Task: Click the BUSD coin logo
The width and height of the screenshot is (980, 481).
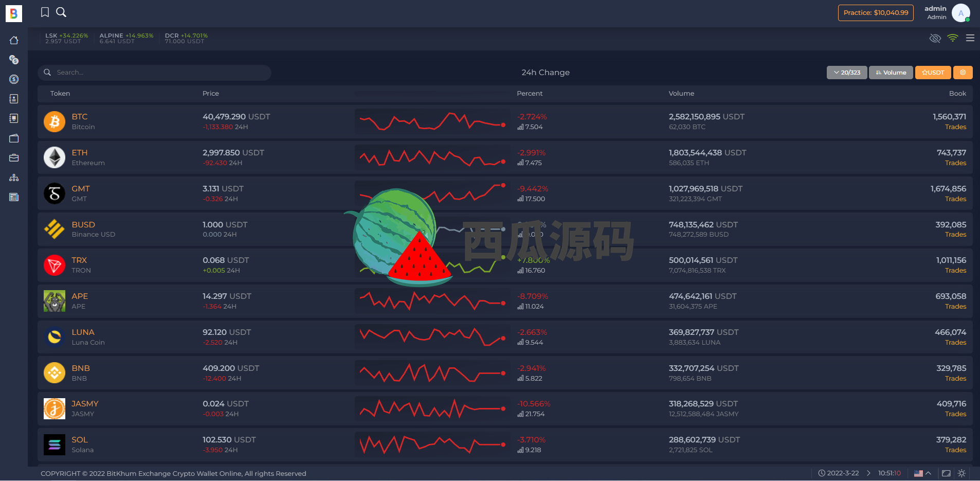Action: [x=55, y=229]
